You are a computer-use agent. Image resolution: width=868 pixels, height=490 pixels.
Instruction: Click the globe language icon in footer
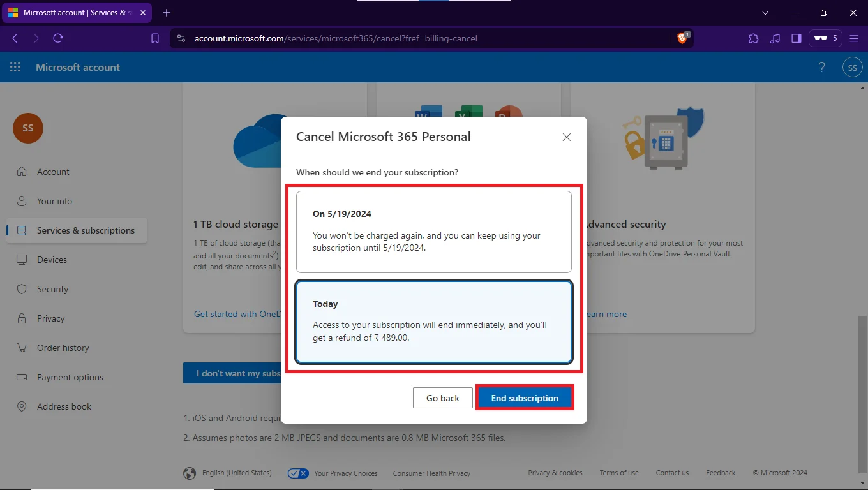click(190, 473)
